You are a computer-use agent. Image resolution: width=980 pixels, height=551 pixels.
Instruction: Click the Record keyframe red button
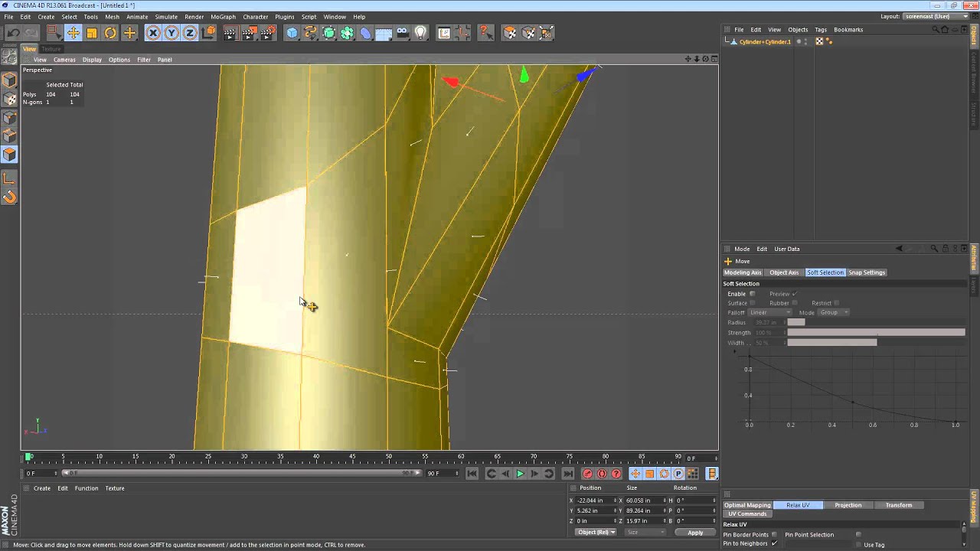587,474
